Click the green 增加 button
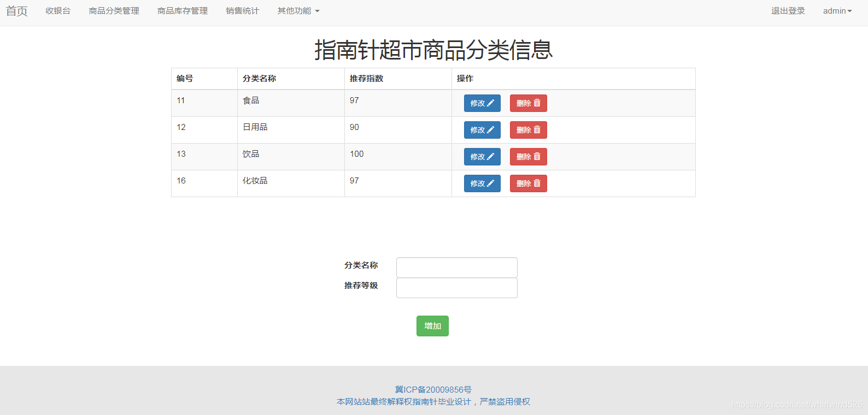The width and height of the screenshot is (868, 415). [432, 326]
